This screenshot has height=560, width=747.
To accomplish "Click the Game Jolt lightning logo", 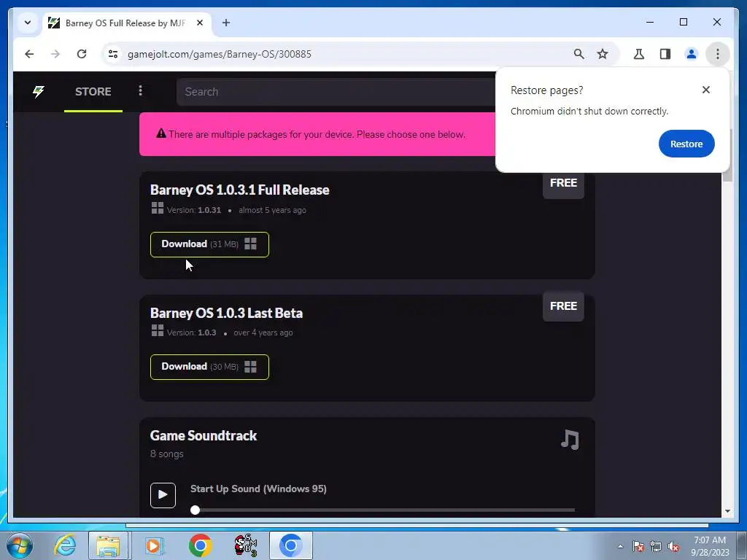I will coord(38,91).
